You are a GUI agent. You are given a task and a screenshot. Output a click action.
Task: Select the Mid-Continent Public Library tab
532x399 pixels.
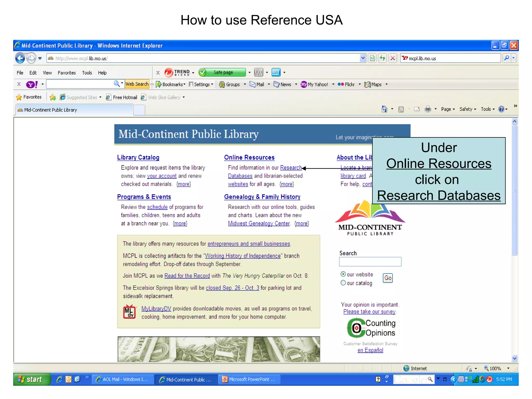click(x=74, y=110)
